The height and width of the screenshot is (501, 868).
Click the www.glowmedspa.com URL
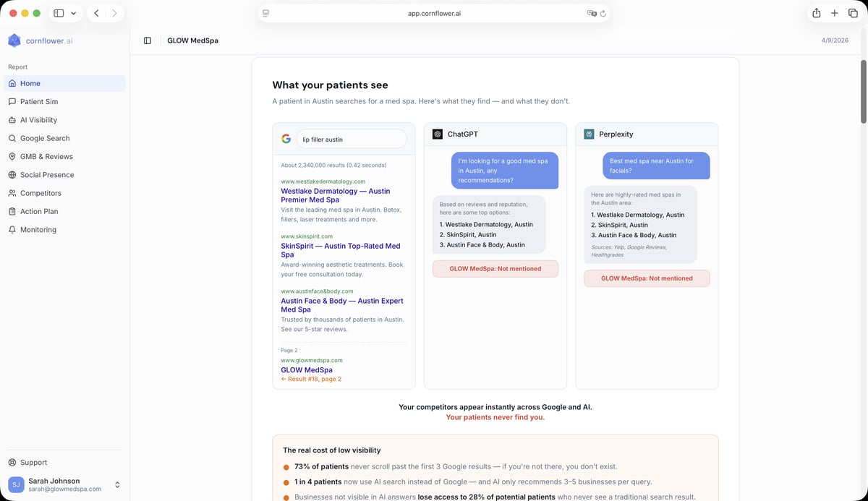pyautogui.click(x=312, y=360)
